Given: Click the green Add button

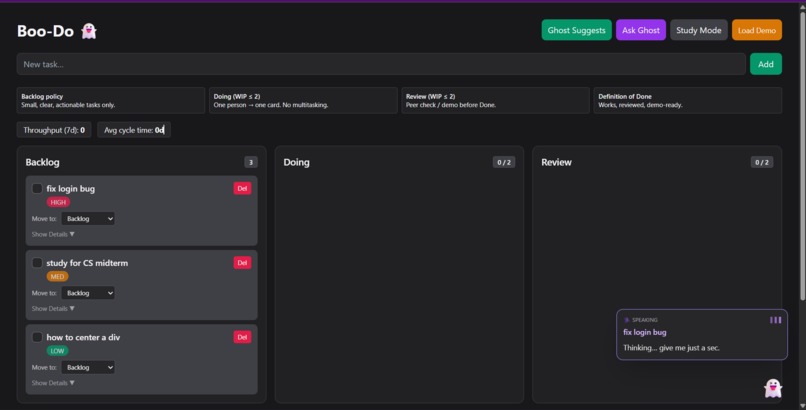Looking at the screenshot, I should (765, 64).
